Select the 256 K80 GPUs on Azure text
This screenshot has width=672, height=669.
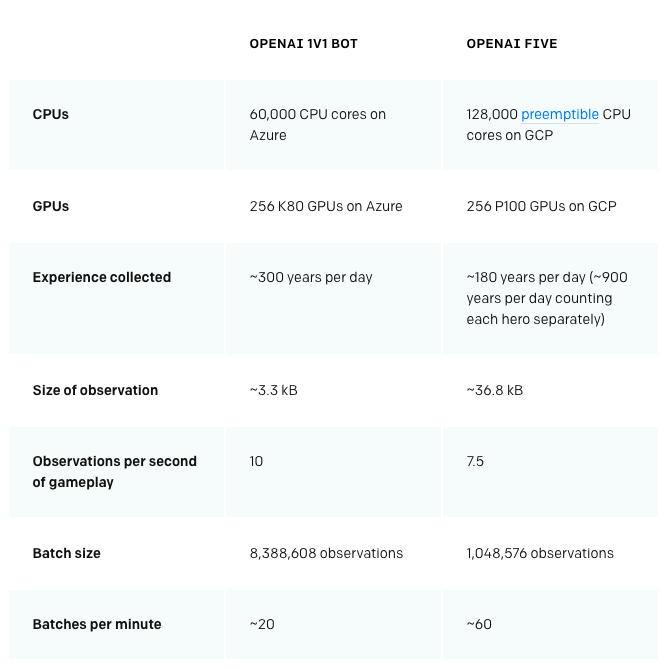pyautogui.click(x=326, y=206)
